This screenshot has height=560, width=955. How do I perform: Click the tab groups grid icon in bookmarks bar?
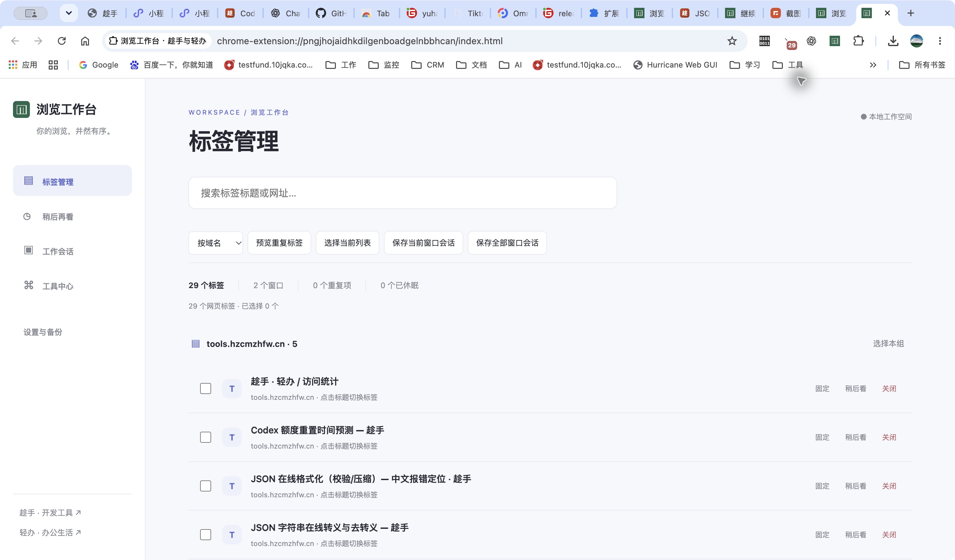[53, 65]
